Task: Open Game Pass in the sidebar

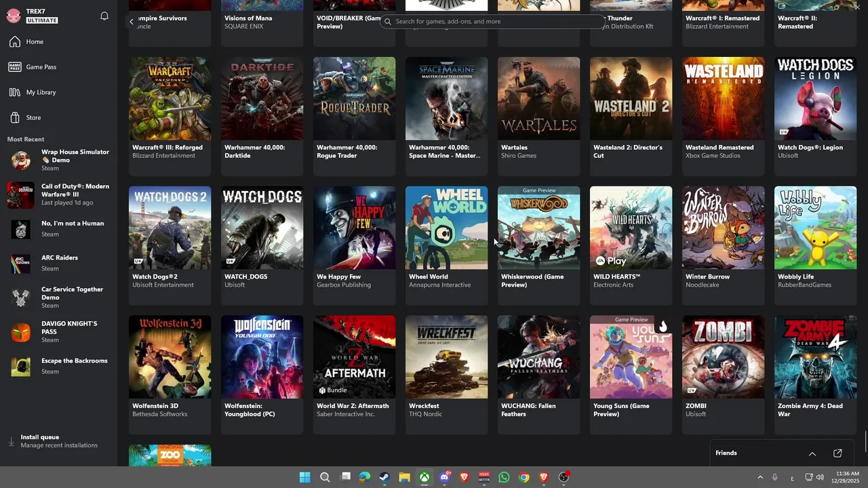Action: point(58,67)
